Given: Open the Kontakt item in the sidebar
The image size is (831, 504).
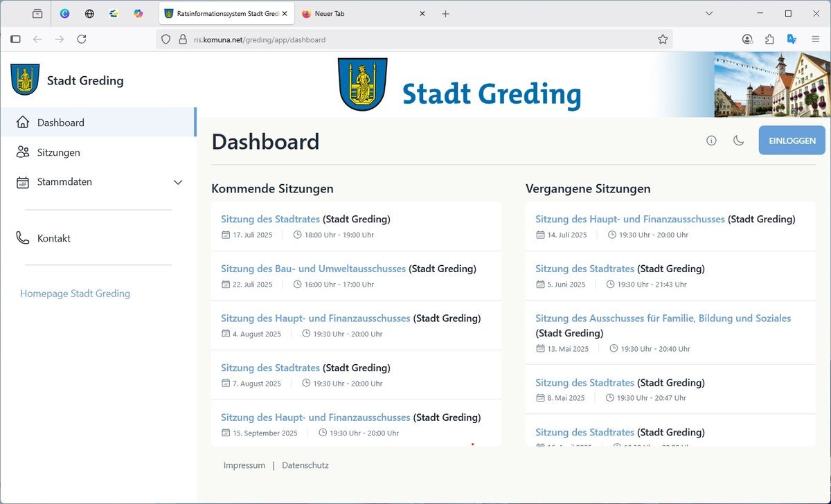Looking at the screenshot, I should 98,238.
